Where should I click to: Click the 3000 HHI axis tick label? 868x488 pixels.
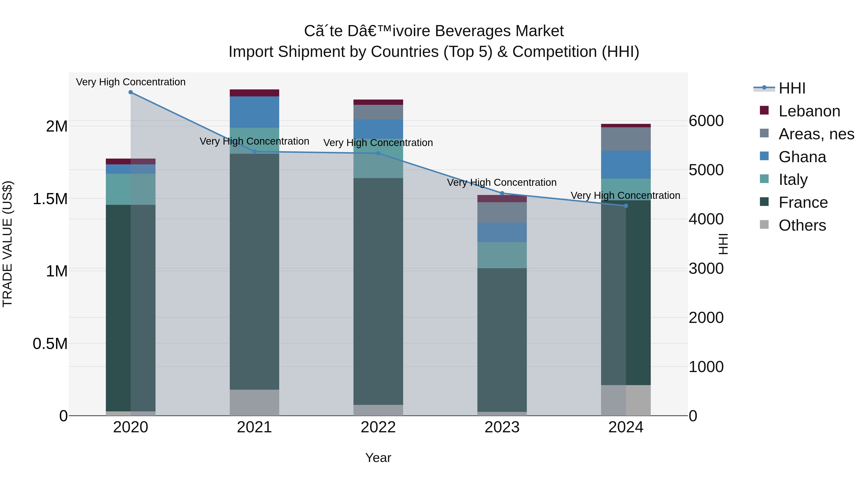[706, 269]
